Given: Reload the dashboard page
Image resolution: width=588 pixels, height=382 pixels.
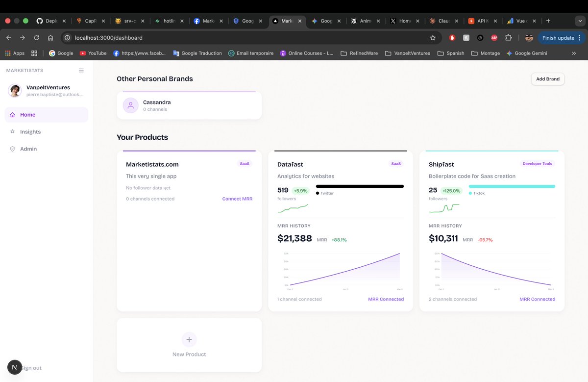Looking at the screenshot, I should pos(36,38).
